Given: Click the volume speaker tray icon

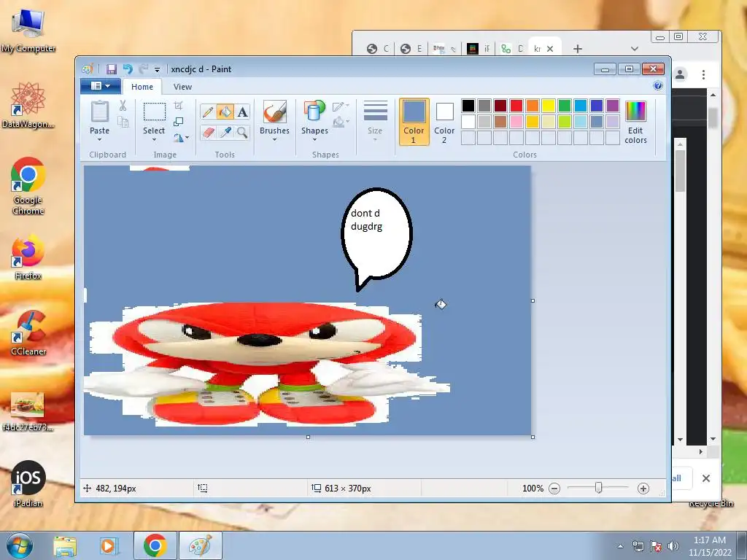Looking at the screenshot, I should pos(673,546).
